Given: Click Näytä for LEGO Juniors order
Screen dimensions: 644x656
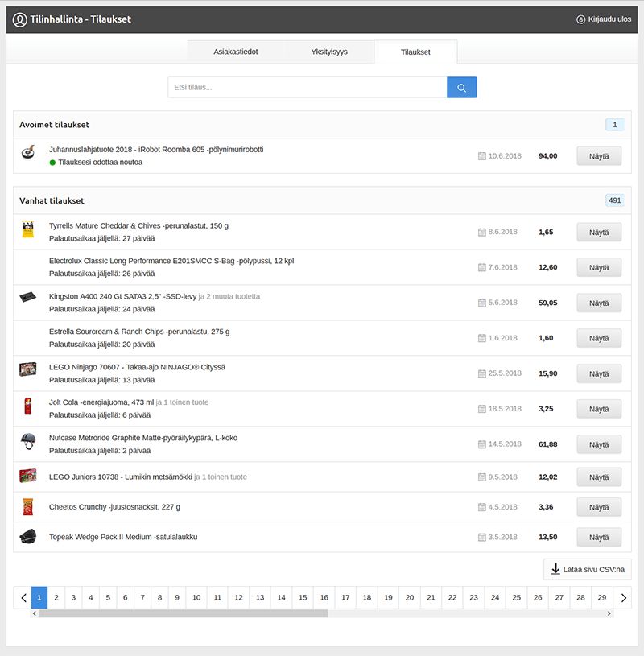Looking at the screenshot, I should 599,477.
